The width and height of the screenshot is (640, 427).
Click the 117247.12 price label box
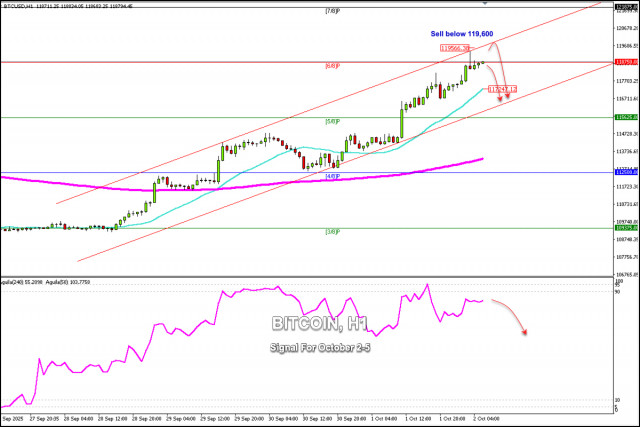[502, 89]
